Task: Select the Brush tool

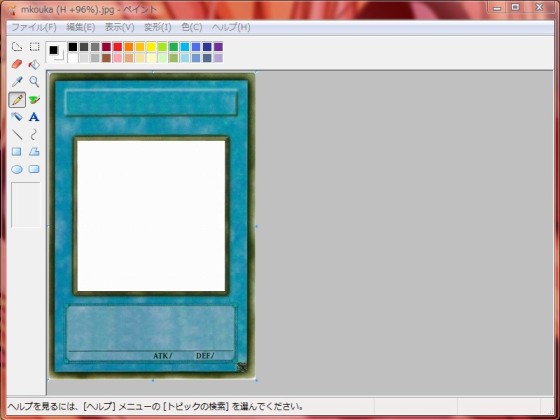Action: [34, 100]
